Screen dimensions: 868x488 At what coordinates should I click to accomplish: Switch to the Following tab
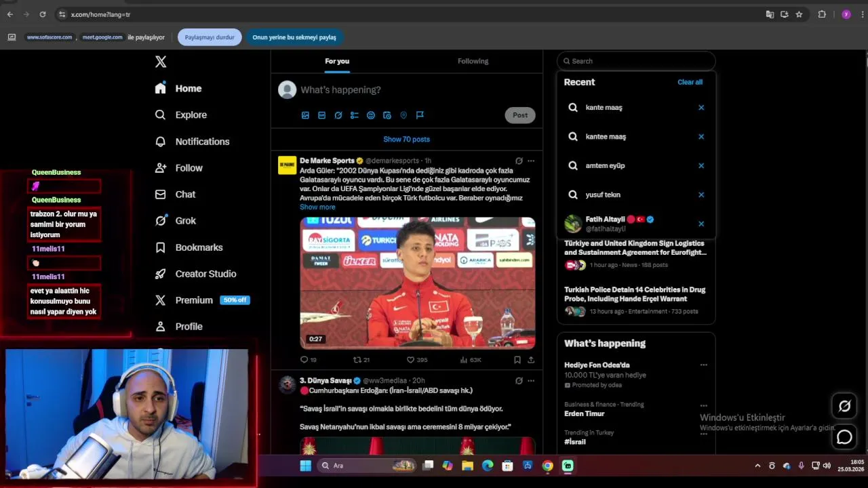point(473,61)
